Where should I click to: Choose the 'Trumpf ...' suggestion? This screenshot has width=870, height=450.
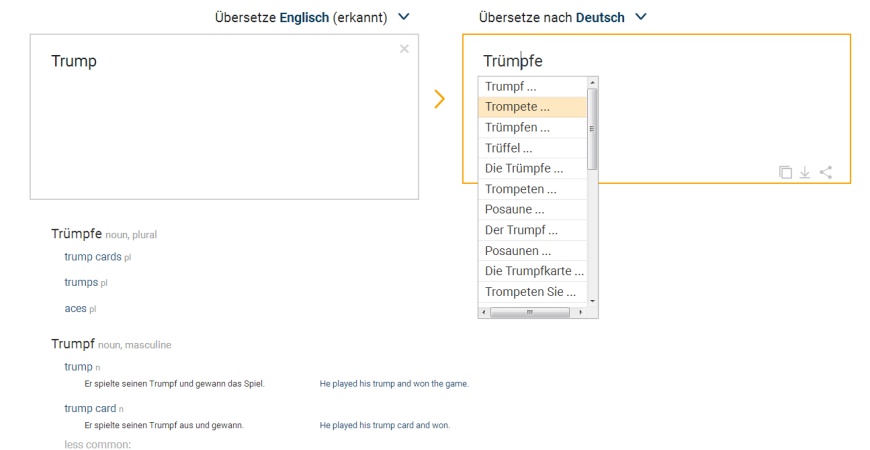pyautogui.click(x=532, y=87)
